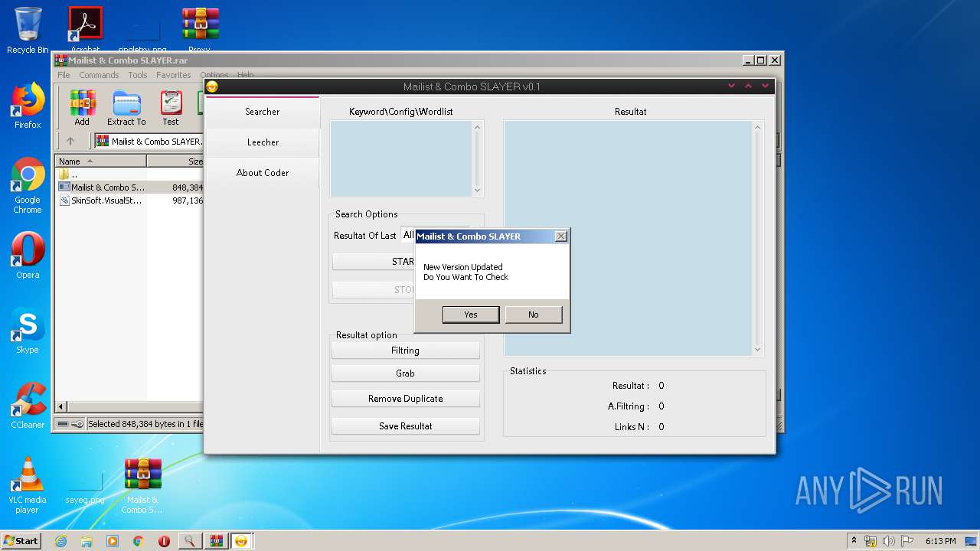The image size is (980, 551).
Task: Open the Leecher tab
Action: coord(263,142)
